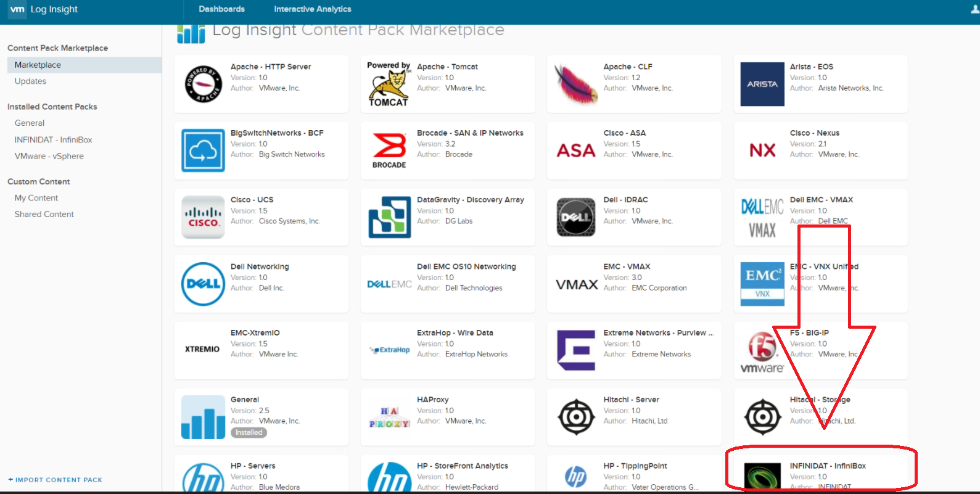
Task: Click the Apache HTTP Server feather logo
Action: pyautogui.click(x=203, y=84)
